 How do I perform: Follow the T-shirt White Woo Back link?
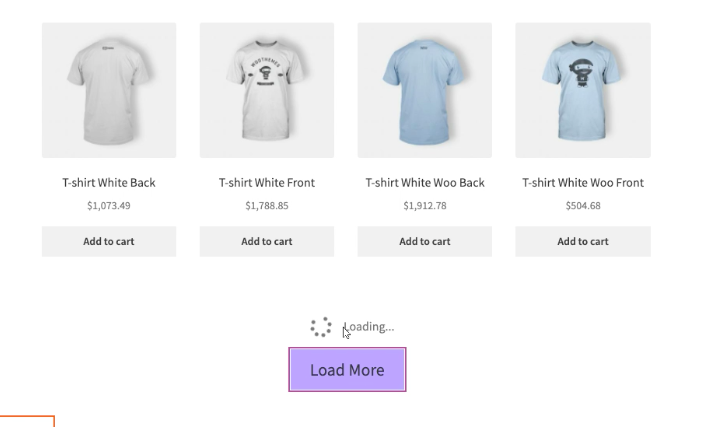(x=425, y=183)
